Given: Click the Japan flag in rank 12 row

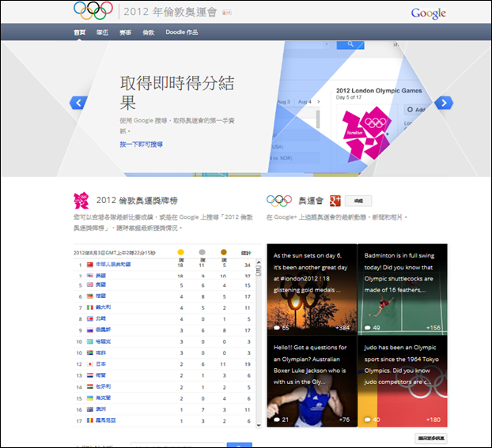Looking at the screenshot, I should (90, 364).
